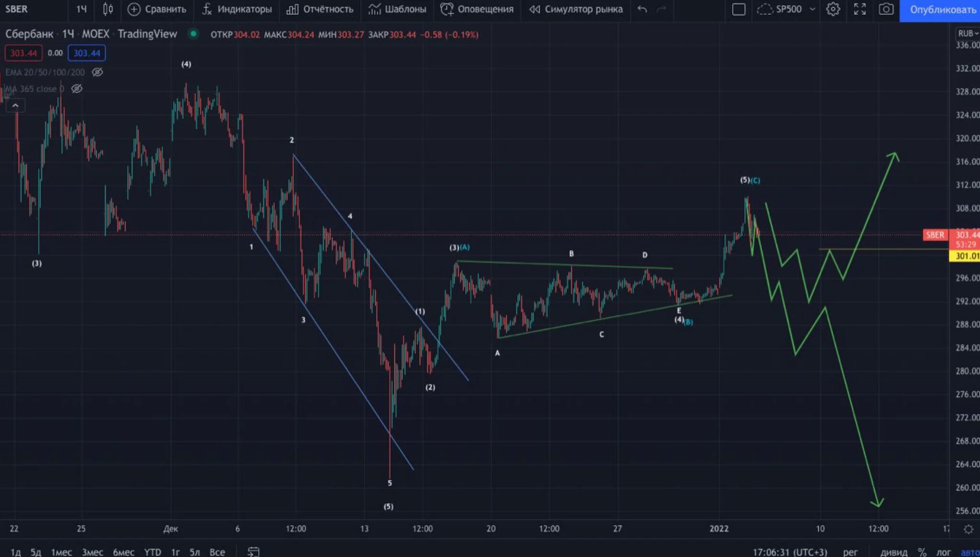Click the 17:06:31 (UTC+3) timezone clock
The width and height of the screenshot is (980, 557).
coord(790,552)
